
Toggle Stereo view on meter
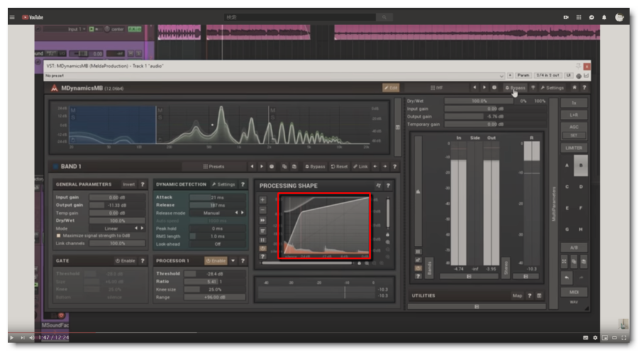[506, 269]
